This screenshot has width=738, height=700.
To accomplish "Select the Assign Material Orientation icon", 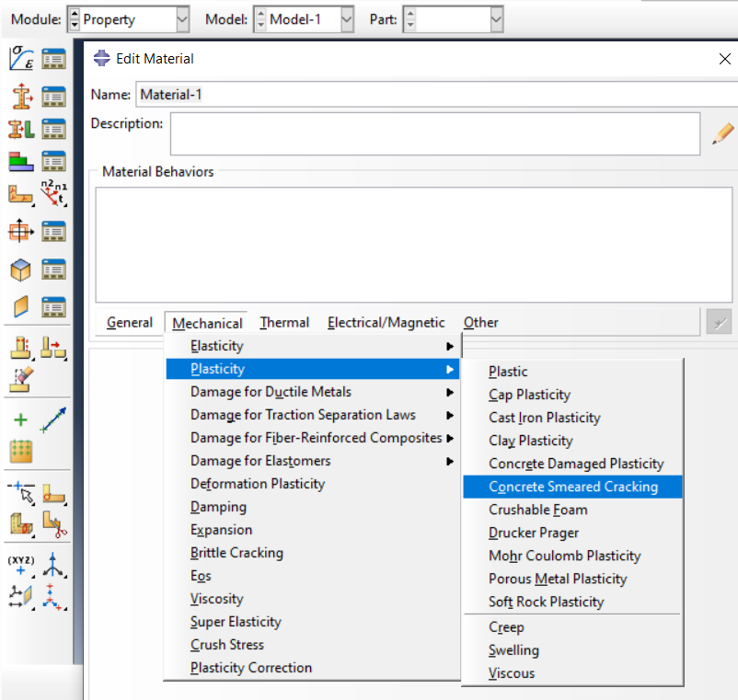I will [21, 194].
